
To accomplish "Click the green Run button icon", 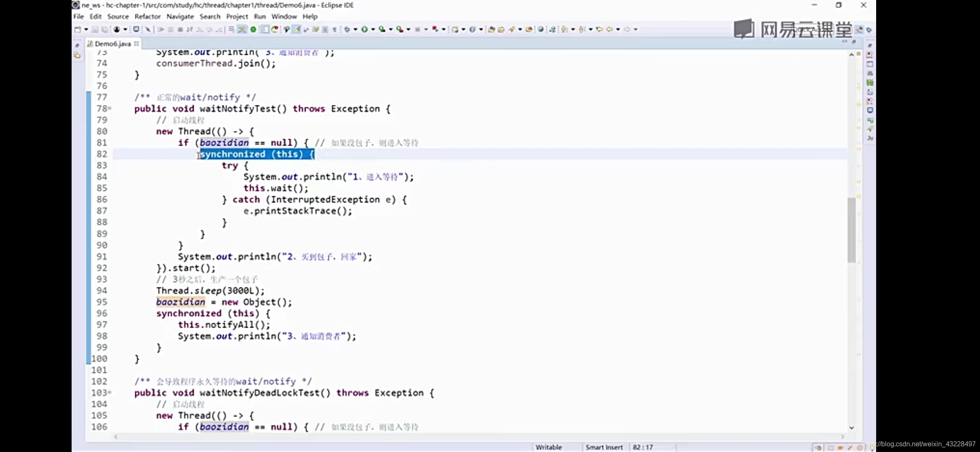I will click(364, 29).
